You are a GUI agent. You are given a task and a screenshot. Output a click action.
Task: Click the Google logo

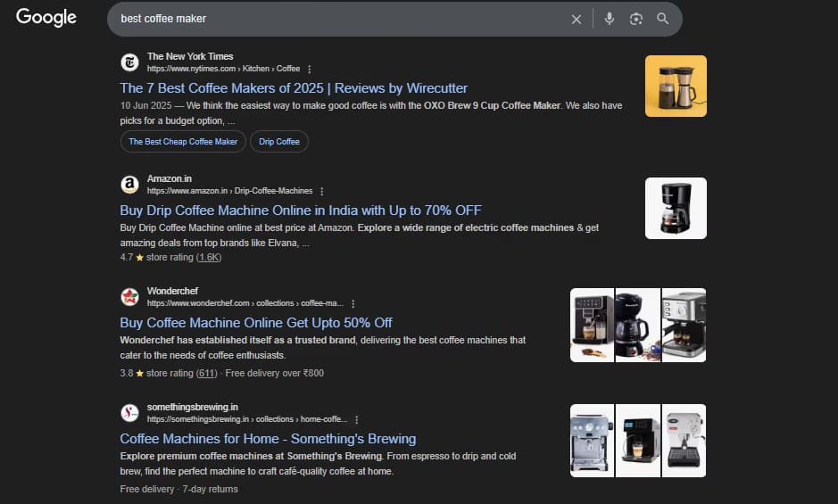pos(46,17)
